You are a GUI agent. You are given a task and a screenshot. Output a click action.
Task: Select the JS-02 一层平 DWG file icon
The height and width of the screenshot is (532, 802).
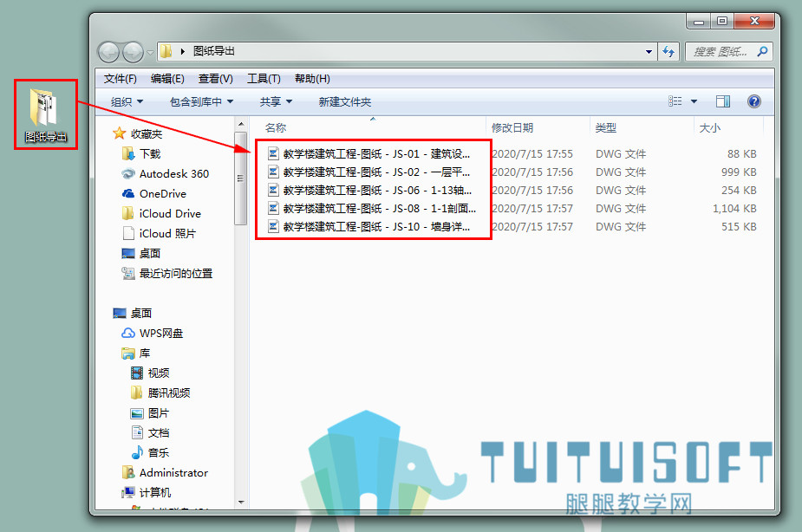point(274,172)
